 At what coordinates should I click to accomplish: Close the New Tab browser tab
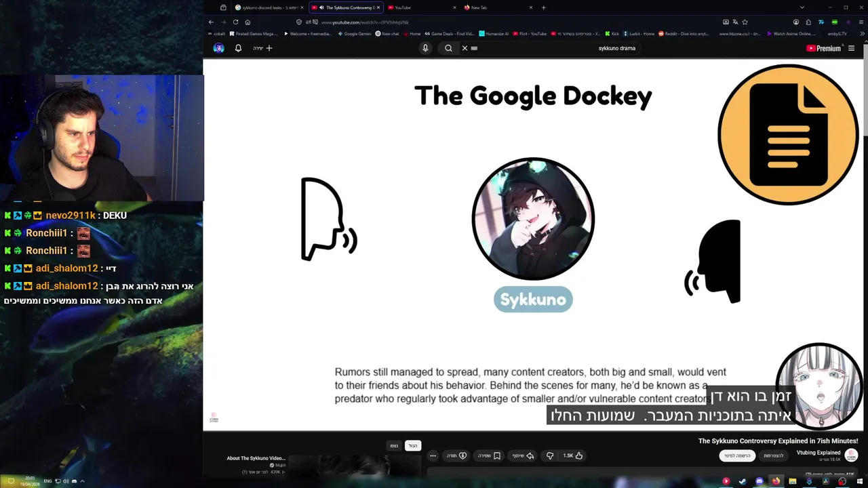point(531,7)
